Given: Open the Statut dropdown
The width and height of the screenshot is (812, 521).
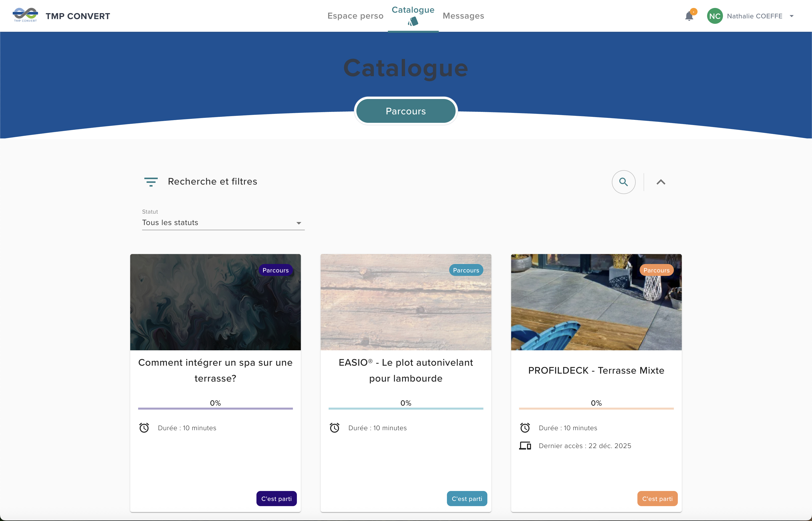Looking at the screenshot, I should tap(223, 223).
